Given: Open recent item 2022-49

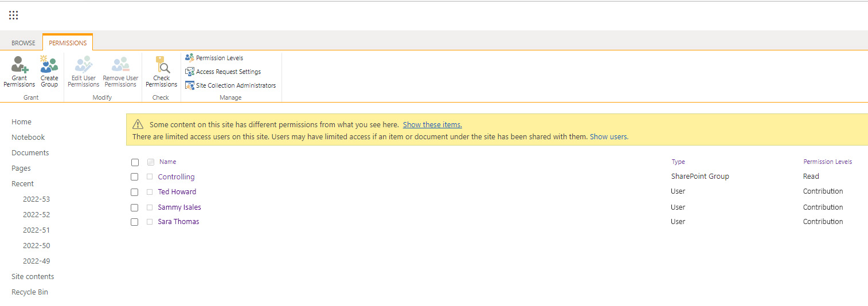Looking at the screenshot, I should tap(36, 261).
